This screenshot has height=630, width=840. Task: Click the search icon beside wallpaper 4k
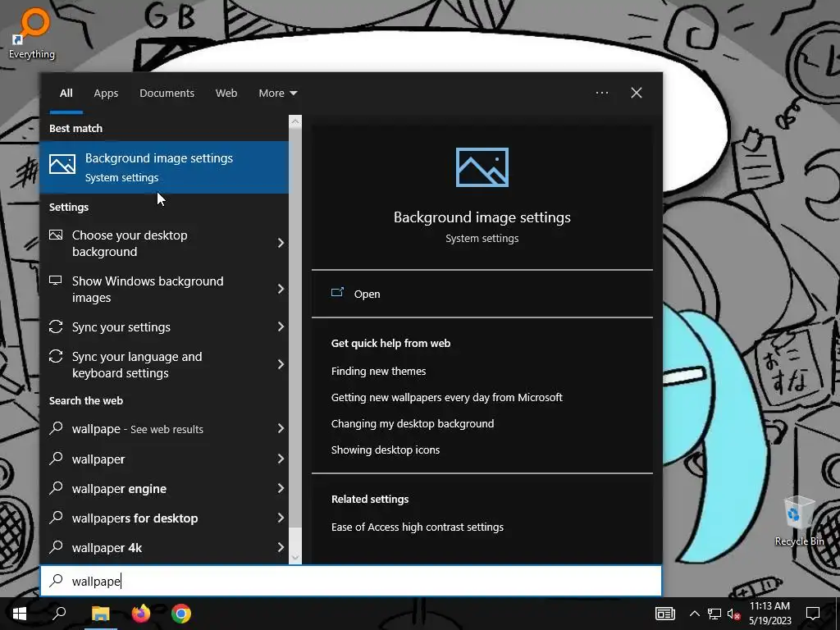pos(56,546)
